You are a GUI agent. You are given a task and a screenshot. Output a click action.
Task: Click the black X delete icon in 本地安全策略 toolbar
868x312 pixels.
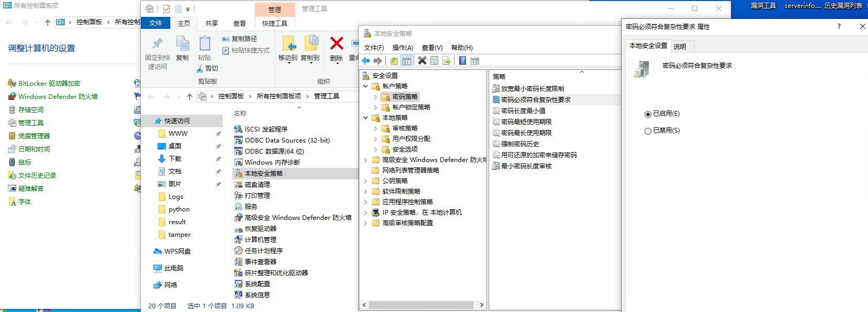(x=422, y=61)
